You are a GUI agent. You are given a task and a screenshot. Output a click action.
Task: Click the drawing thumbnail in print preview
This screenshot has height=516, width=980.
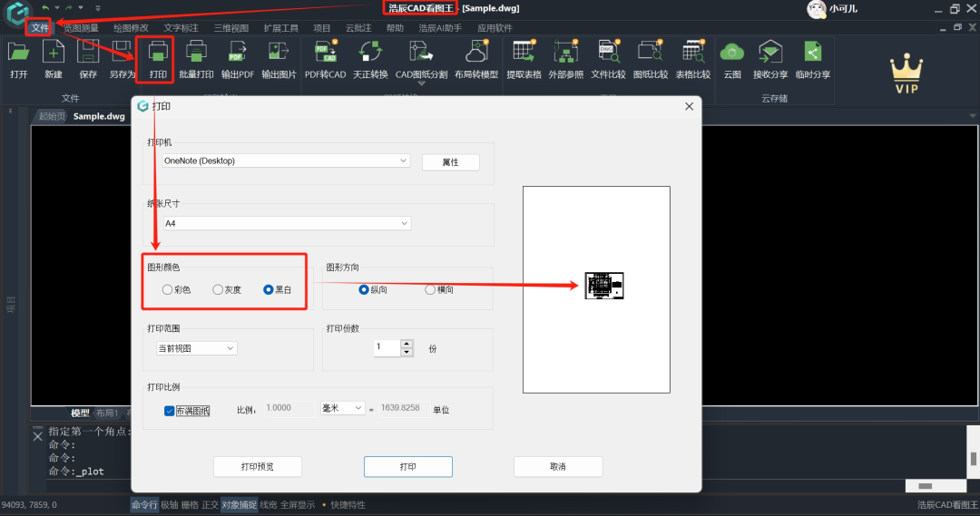(603, 286)
